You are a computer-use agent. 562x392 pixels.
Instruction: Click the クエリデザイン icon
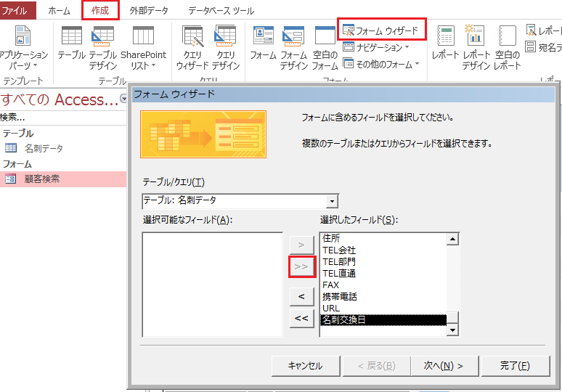point(226,47)
